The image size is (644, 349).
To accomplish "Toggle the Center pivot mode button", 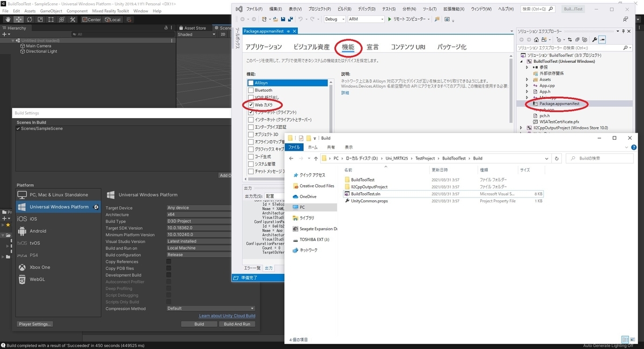I will 91,19.
